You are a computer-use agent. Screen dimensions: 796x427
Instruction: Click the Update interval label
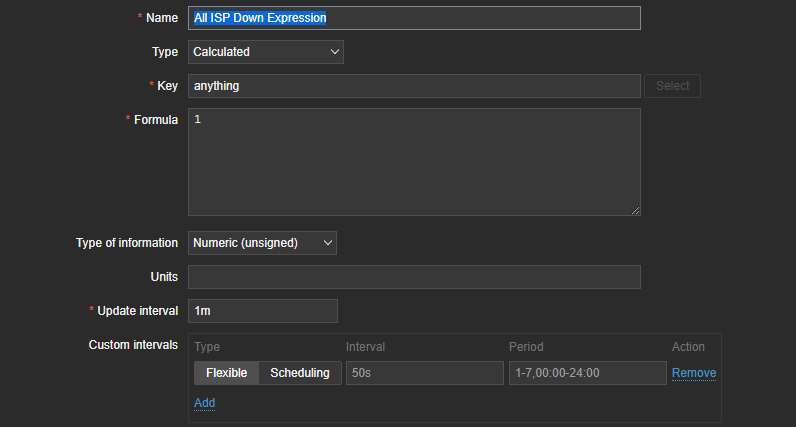point(137,311)
